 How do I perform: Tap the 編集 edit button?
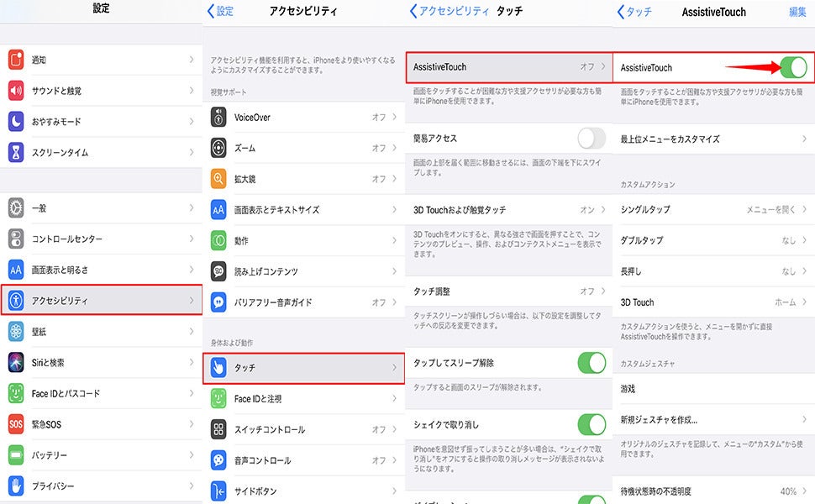pyautogui.click(x=797, y=12)
